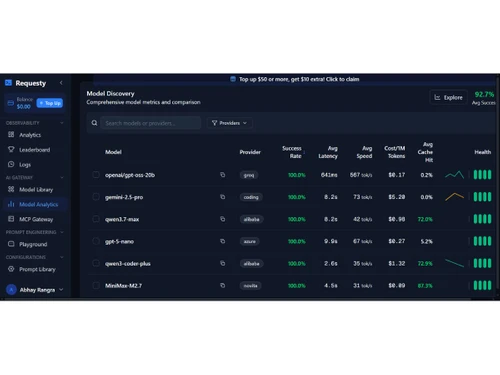Click the novita provider tag

250,286
